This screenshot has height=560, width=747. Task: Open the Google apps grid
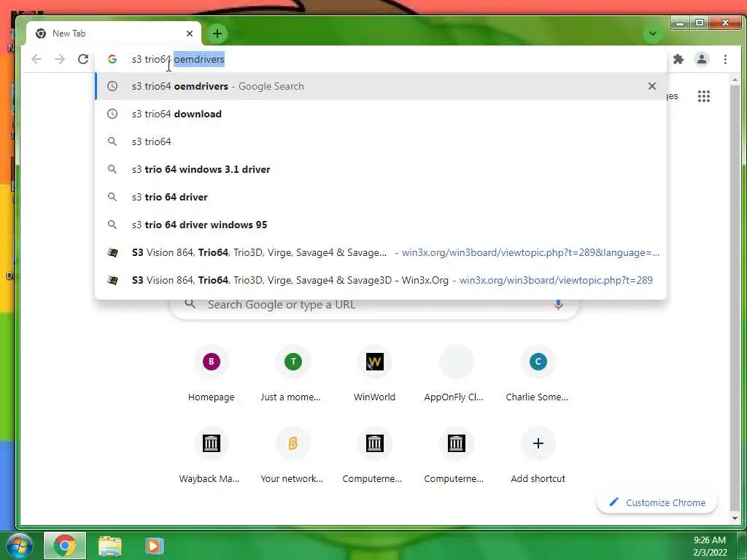coord(704,96)
